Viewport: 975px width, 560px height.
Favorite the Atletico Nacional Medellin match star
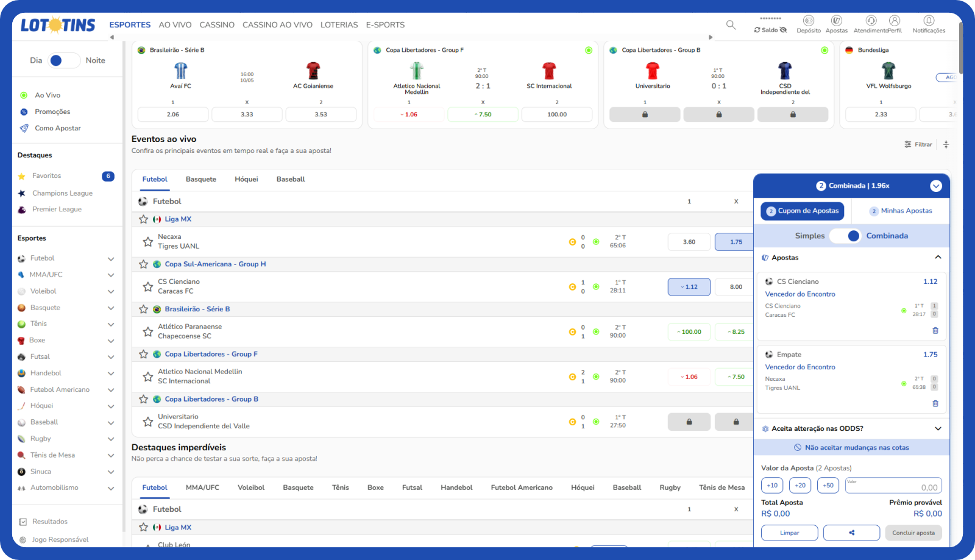tap(147, 377)
